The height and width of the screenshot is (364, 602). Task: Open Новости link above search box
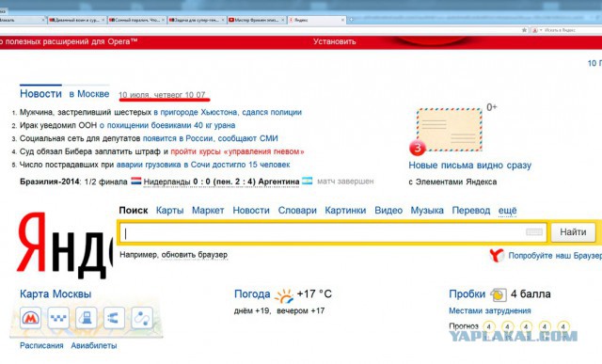251,211
